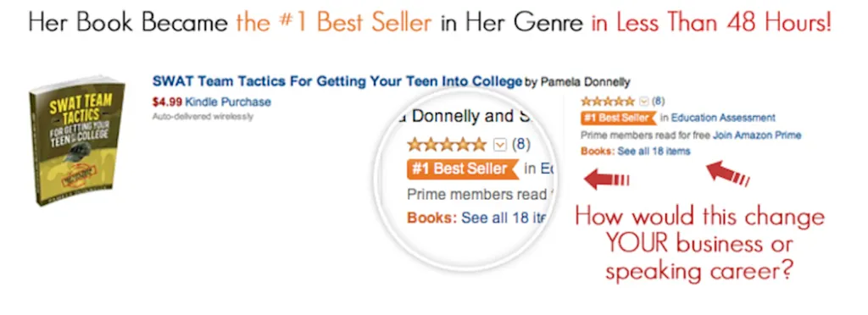The image size is (868, 315).
Task: Click the small See all 18 items link
Action: (654, 151)
